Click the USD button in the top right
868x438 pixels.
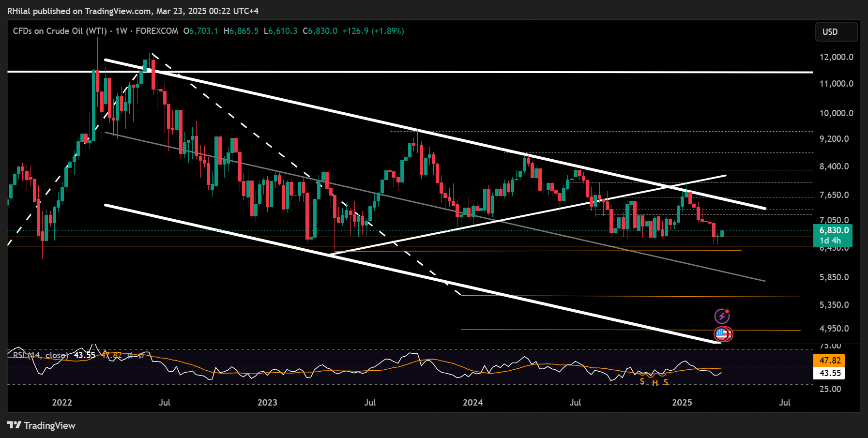[837, 32]
